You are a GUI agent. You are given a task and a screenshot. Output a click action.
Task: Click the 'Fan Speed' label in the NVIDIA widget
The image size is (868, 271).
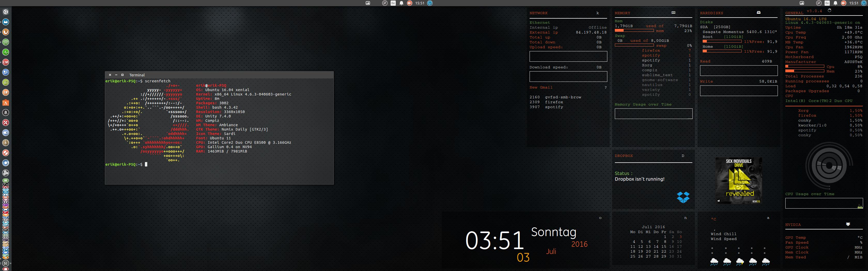click(x=796, y=242)
